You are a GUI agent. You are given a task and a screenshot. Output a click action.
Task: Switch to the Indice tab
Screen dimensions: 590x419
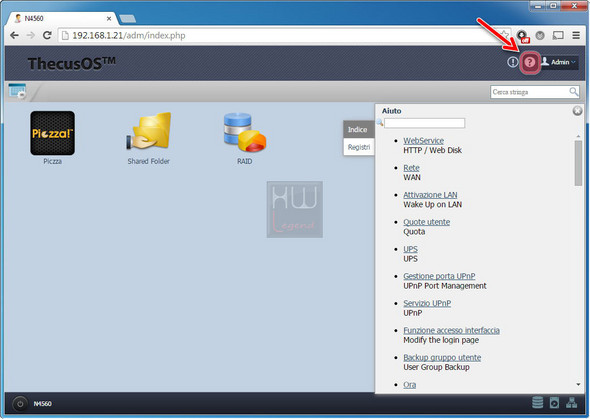coord(358,130)
